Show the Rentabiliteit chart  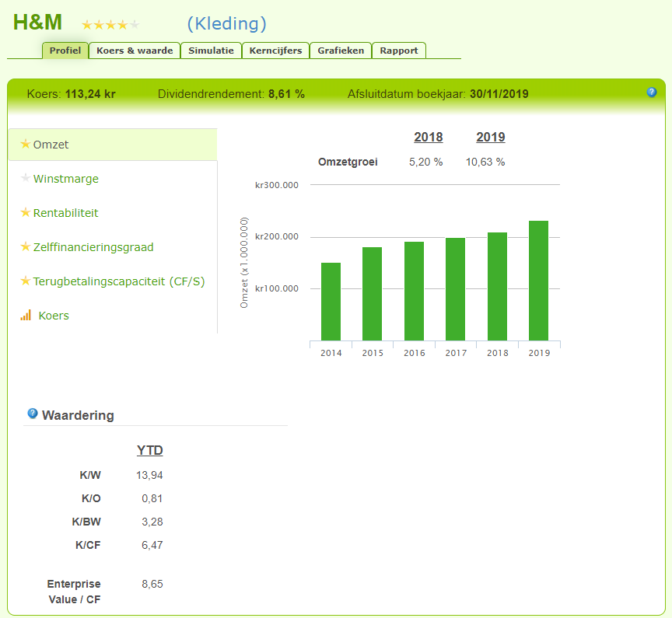(65, 213)
